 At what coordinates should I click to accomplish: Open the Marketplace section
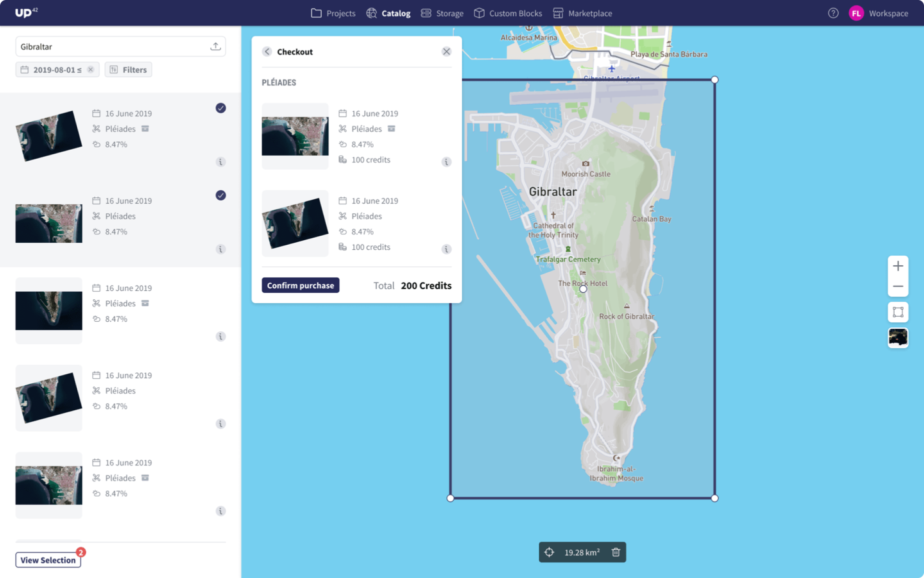click(582, 14)
